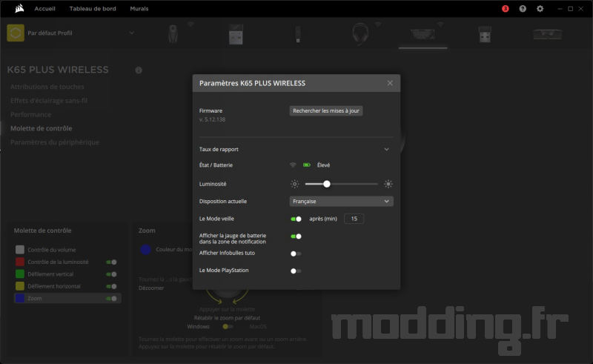
Task: Select the Zoom row label
Action: (34, 298)
